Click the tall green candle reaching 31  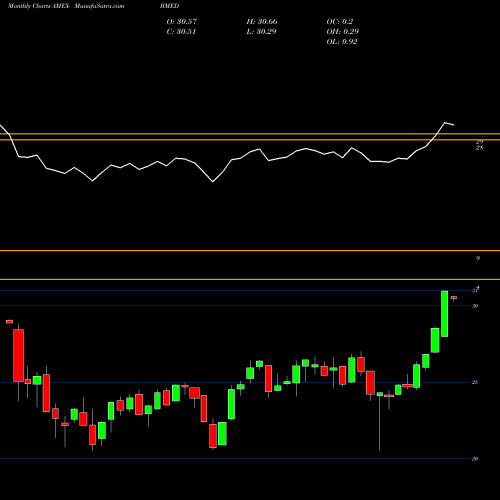pos(444,314)
